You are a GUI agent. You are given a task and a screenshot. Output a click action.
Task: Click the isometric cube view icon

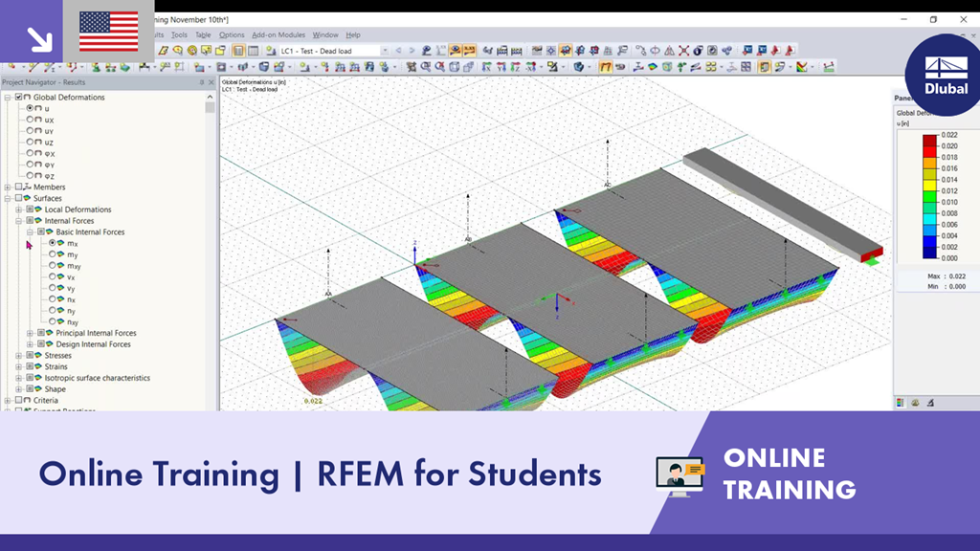pos(455,67)
